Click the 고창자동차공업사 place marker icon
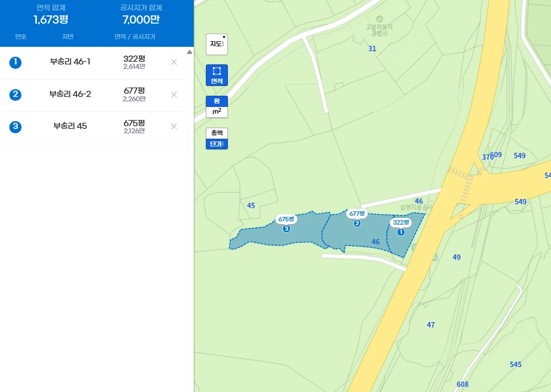 coord(379,19)
